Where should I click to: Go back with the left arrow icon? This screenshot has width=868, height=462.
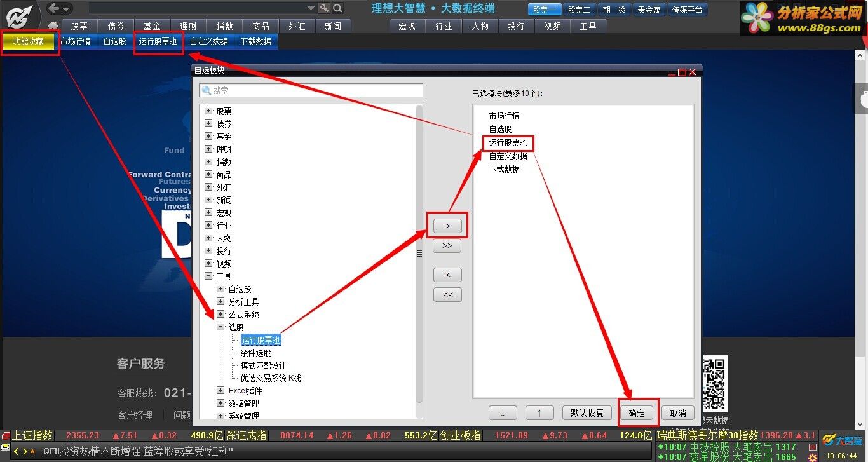(x=53, y=8)
